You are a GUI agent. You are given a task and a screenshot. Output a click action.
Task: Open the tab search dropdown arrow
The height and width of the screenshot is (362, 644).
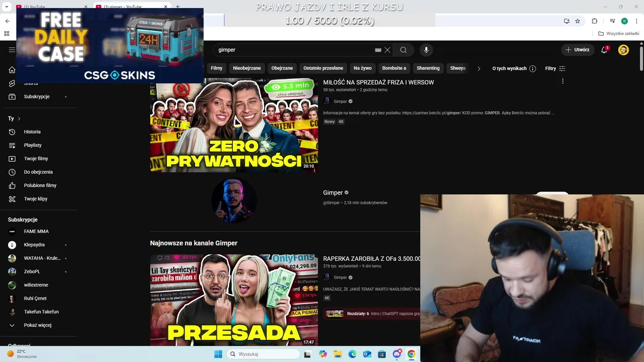coord(7,7)
